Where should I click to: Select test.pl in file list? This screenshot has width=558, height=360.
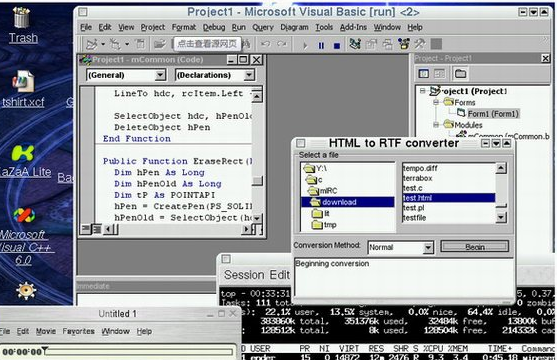tap(413, 208)
